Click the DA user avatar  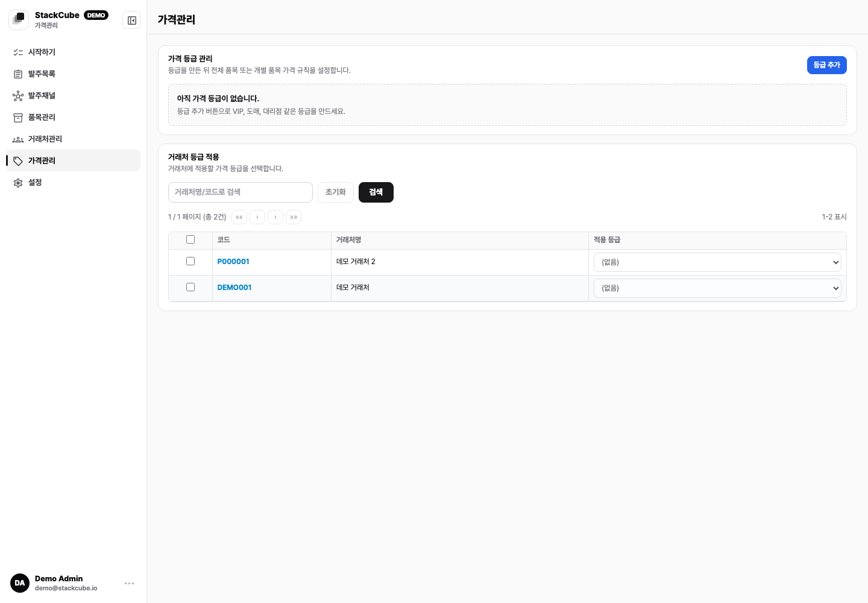tap(20, 583)
